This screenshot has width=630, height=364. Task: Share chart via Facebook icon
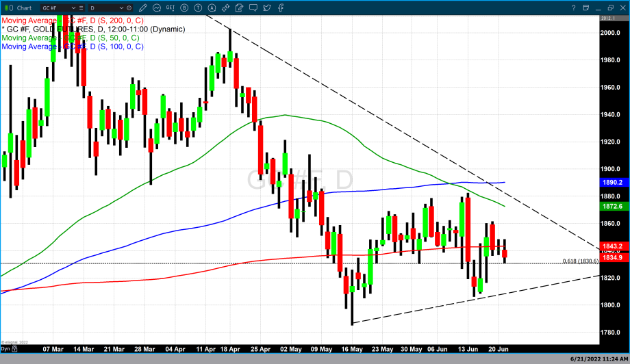point(280,8)
